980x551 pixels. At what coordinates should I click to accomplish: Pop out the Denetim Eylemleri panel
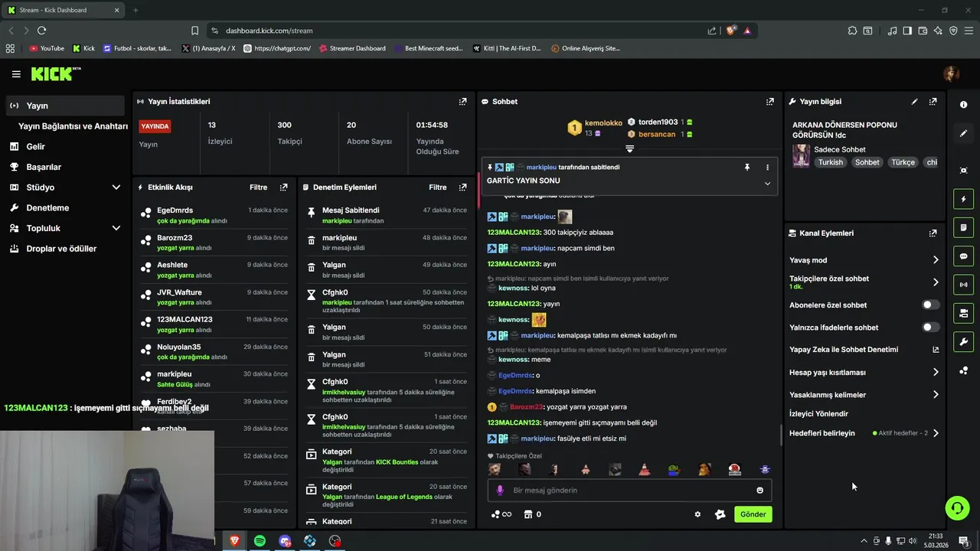tap(462, 187)
